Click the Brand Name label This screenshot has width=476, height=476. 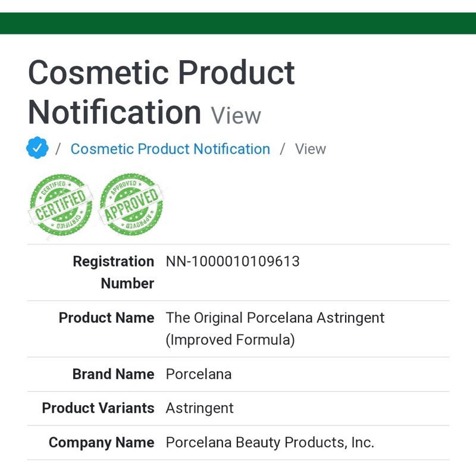pos(113,374)
